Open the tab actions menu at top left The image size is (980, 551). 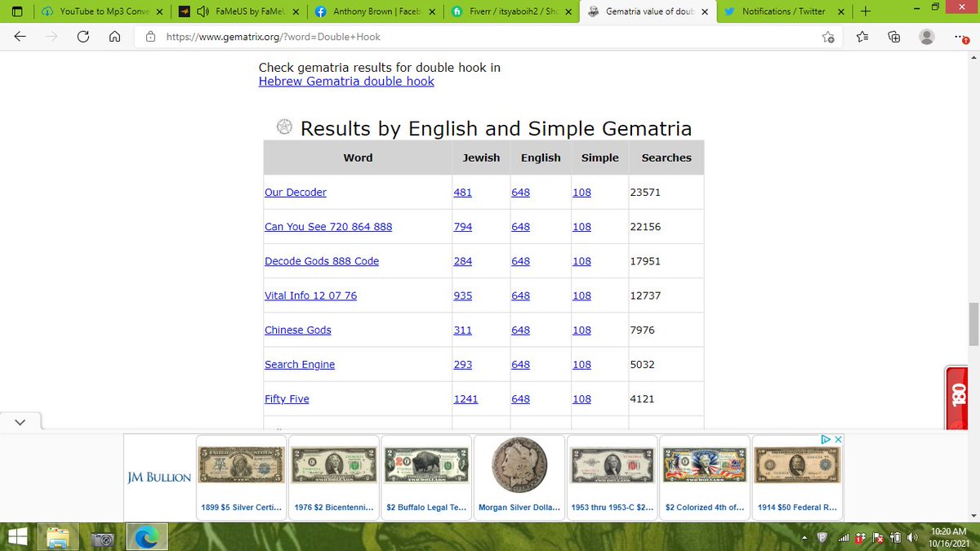(16, 11)
